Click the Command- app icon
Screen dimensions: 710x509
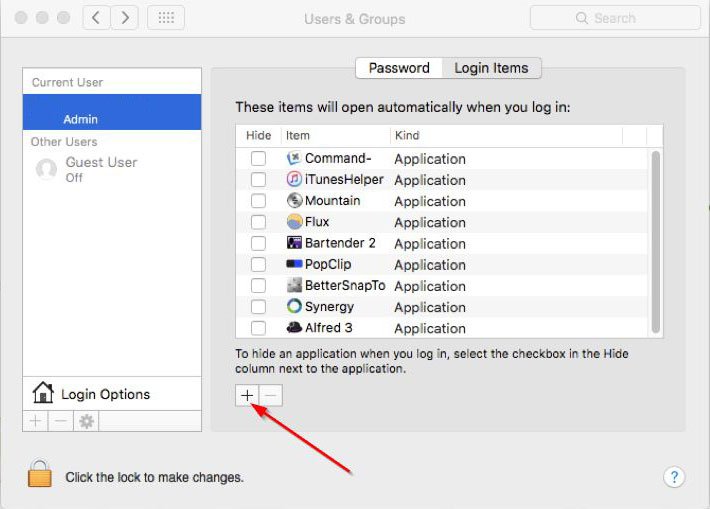(x=294, y=158)
